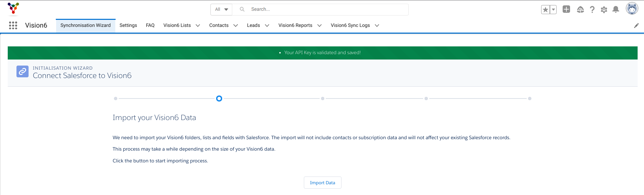Open the Vision6 Lists tab

click(177, 26)
